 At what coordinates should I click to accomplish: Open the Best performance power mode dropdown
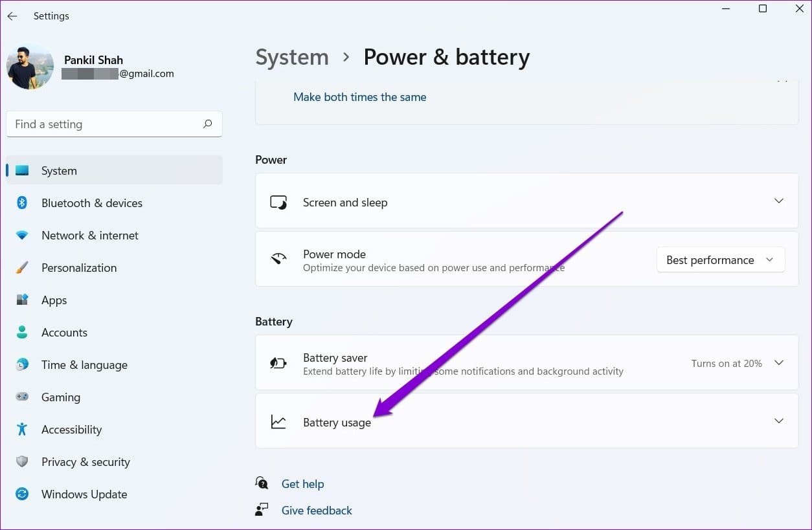[720, 259]
